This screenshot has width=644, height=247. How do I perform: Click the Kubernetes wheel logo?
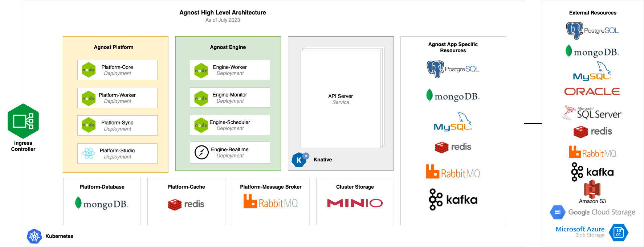[34, 236]
